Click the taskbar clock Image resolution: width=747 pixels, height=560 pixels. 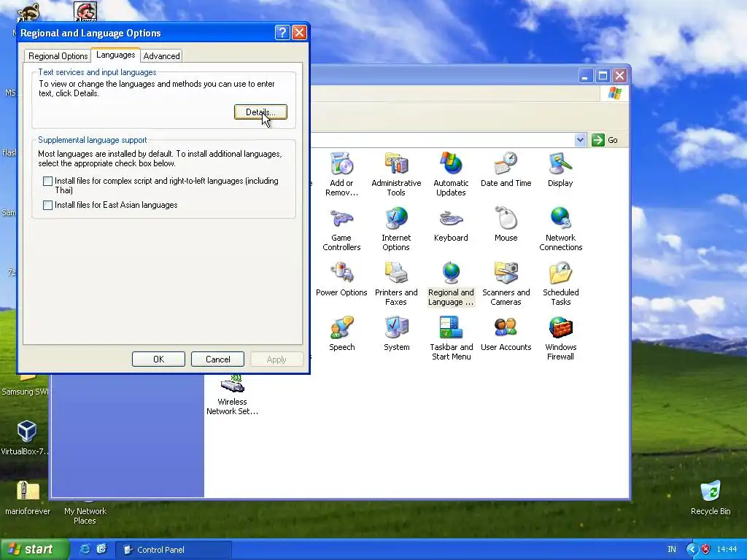click(x=727, y=549)
